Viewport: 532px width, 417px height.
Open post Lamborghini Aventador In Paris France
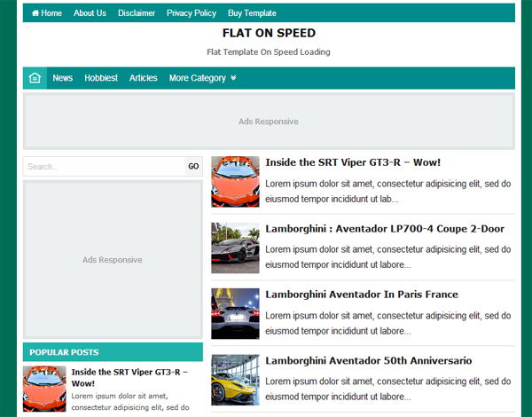click(362, 295)
